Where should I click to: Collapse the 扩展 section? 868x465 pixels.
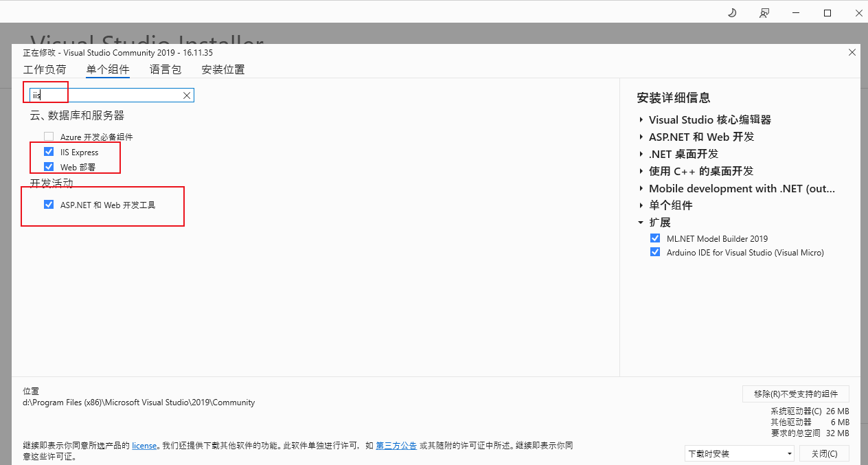[x=641, y=223]
